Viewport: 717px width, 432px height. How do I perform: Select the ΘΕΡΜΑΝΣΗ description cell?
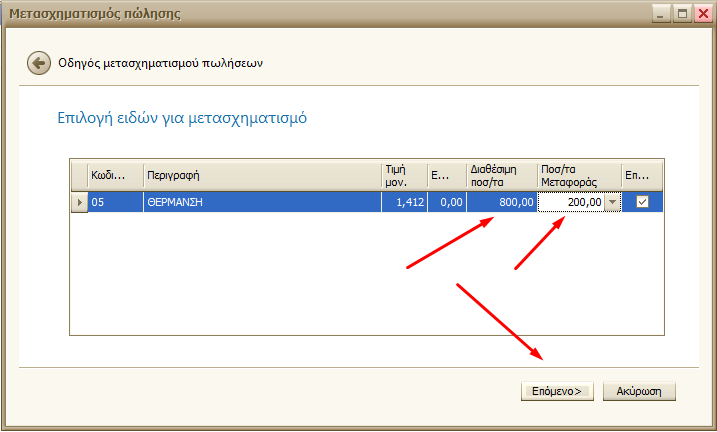point(262,202)
